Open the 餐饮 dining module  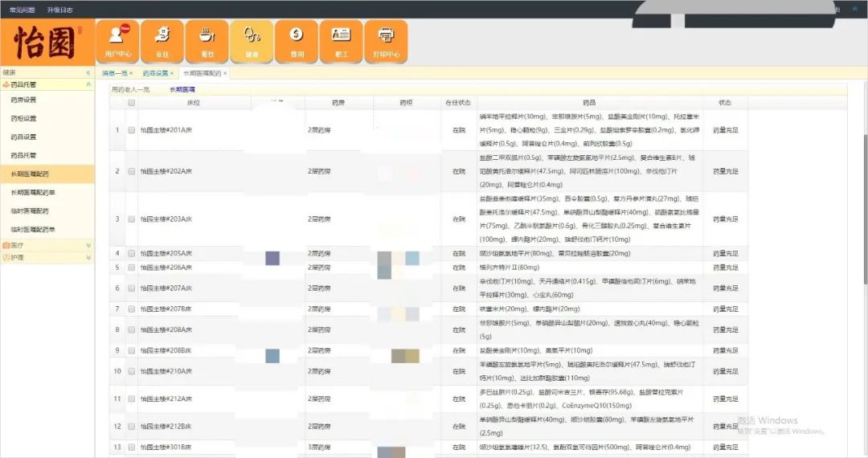[207, 42]
